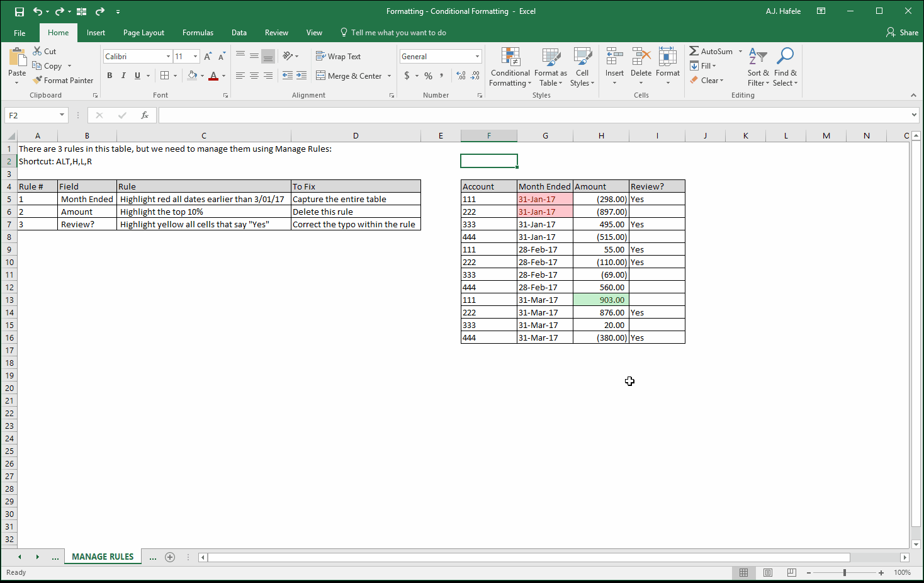Decrease indent in Alignment group
This screenshot has width=924, height=583.
(x=288, y=76)
